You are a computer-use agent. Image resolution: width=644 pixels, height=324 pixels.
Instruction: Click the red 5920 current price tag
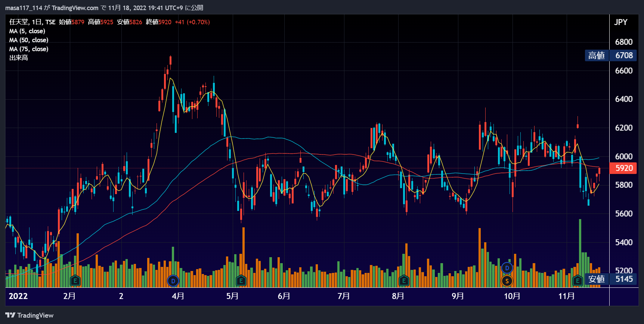point(623,168)
